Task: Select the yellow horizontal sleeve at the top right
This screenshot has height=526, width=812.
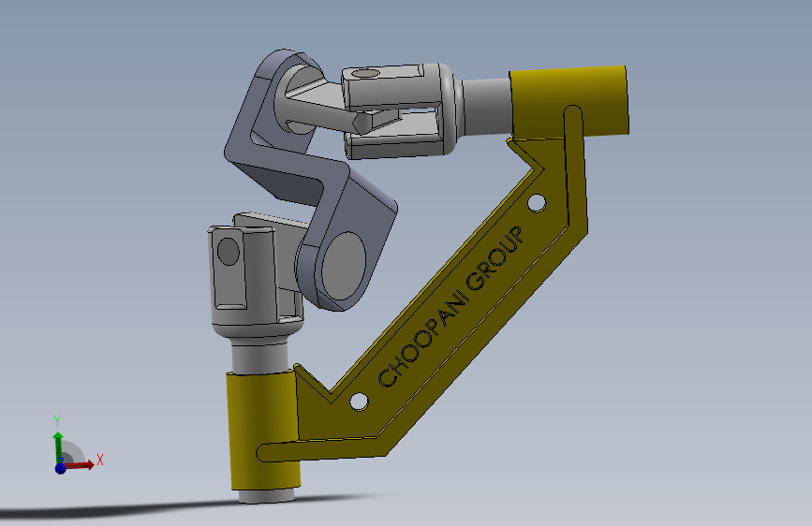Action: (x=569, y=103)
